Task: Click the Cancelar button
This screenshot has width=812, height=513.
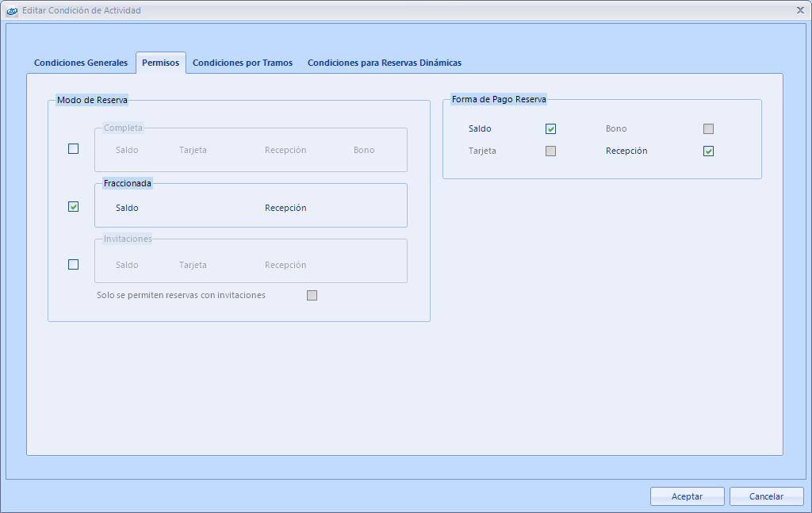Action: pyautogui.click(x=766, y=496)
